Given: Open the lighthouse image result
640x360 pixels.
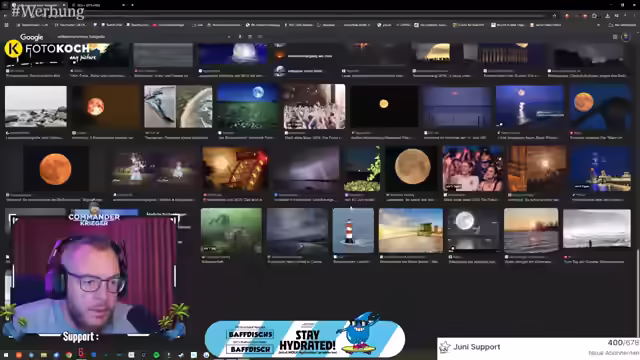Looking at the screenshot, I should (x=353, y=231).
